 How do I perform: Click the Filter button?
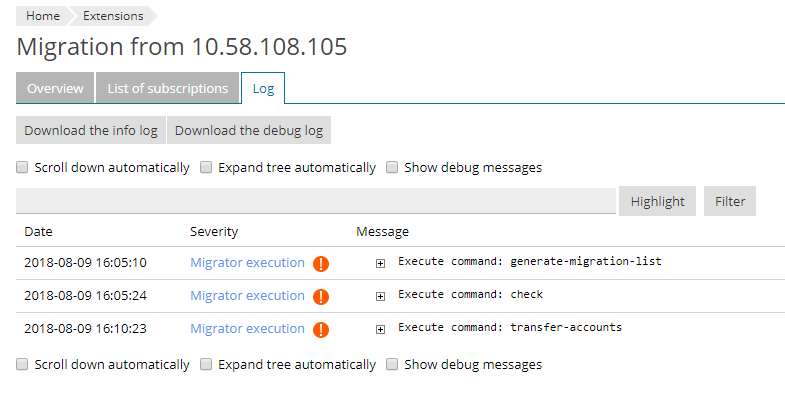click(x=730, y=201)
